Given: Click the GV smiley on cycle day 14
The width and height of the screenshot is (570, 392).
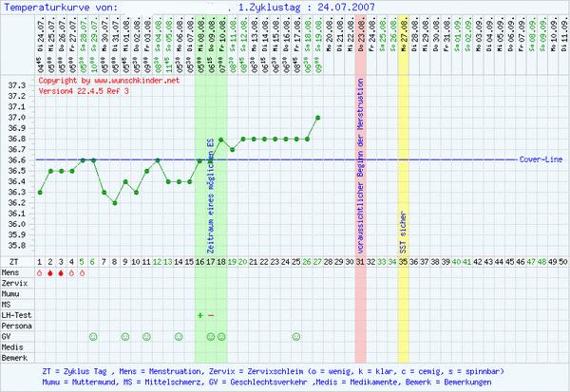Looking at the screenshot, I should pyautogui.click(x=179, y=336).
